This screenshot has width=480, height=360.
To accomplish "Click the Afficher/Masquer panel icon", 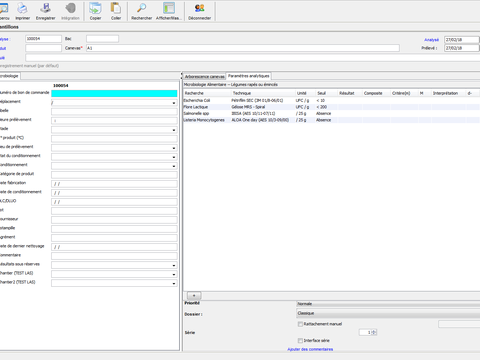I will click(x=169, y=8).
